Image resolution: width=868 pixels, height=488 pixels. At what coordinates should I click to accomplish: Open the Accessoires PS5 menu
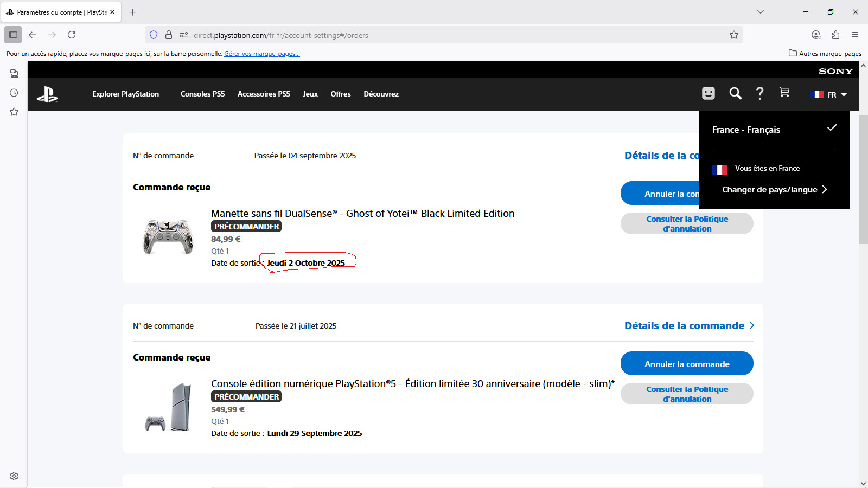264,94
